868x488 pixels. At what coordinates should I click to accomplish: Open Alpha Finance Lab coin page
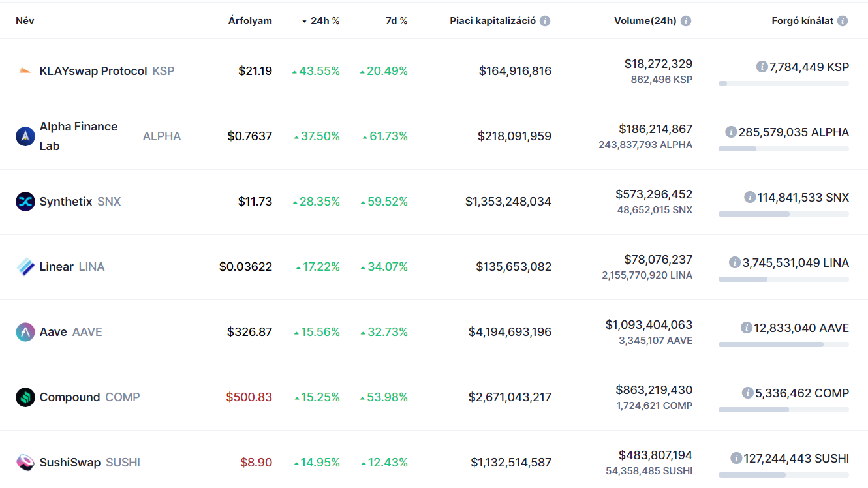point(79,136)
